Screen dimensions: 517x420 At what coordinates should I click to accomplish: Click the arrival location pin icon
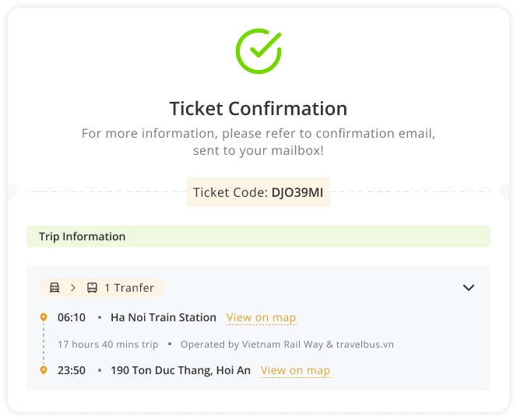pyautogui.click(x=44, y=370)
